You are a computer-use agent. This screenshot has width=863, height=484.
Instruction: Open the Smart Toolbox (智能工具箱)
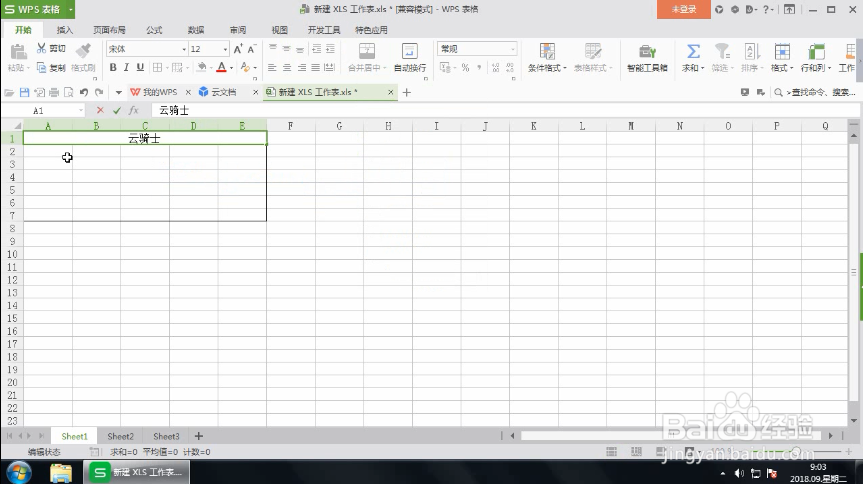click(x=647, y=57)
